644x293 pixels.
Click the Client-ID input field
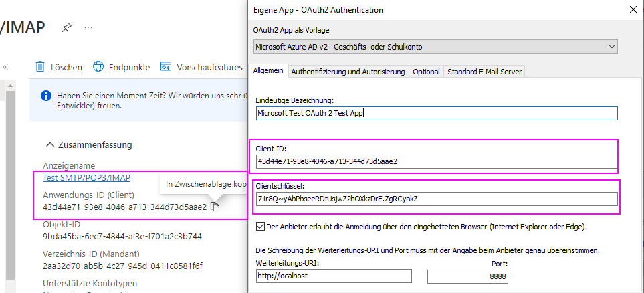pos(436,161)
